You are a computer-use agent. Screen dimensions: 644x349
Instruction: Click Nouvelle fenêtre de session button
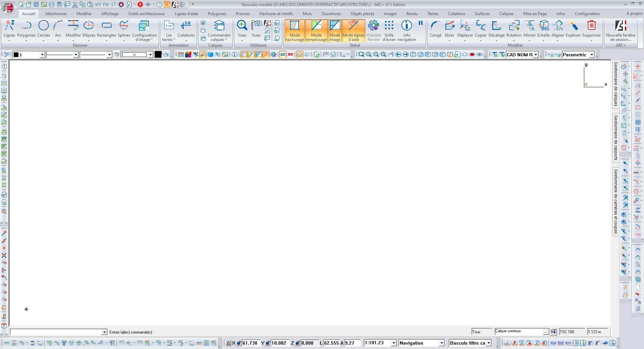coord(621,31)
